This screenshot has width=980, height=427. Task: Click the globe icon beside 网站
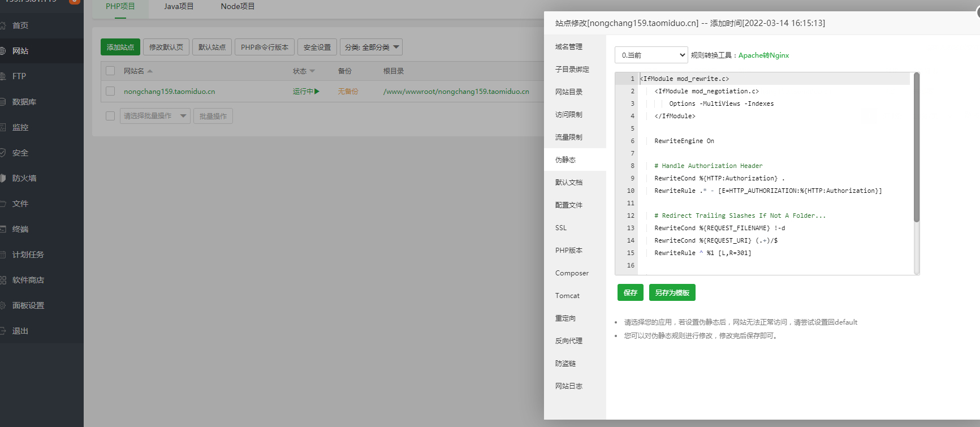[3, 51]
